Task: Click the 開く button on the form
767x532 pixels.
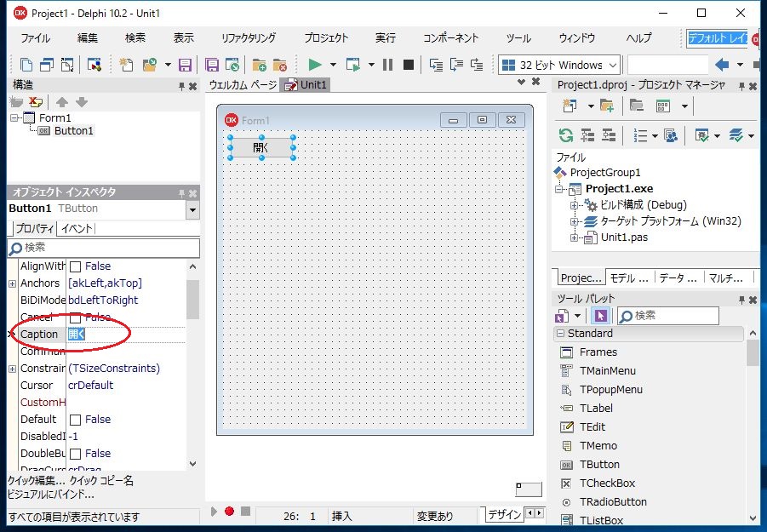Action: pos(261,147)
